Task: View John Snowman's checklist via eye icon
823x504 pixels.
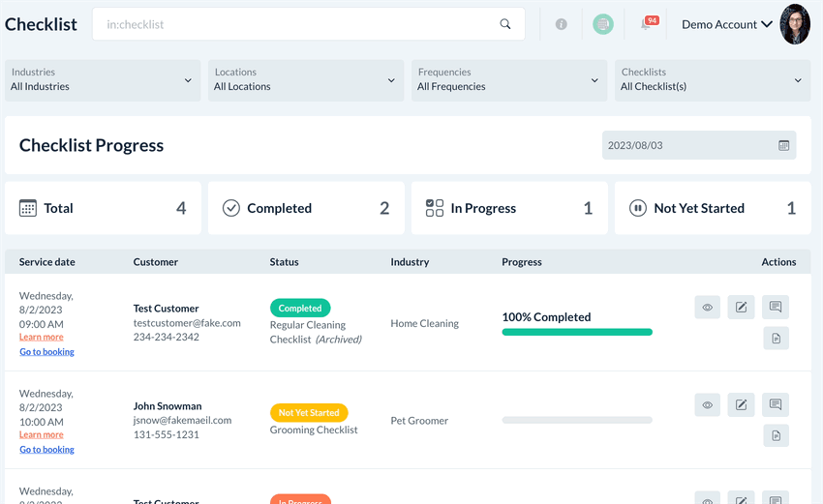Action: click(x=708, y=404)
